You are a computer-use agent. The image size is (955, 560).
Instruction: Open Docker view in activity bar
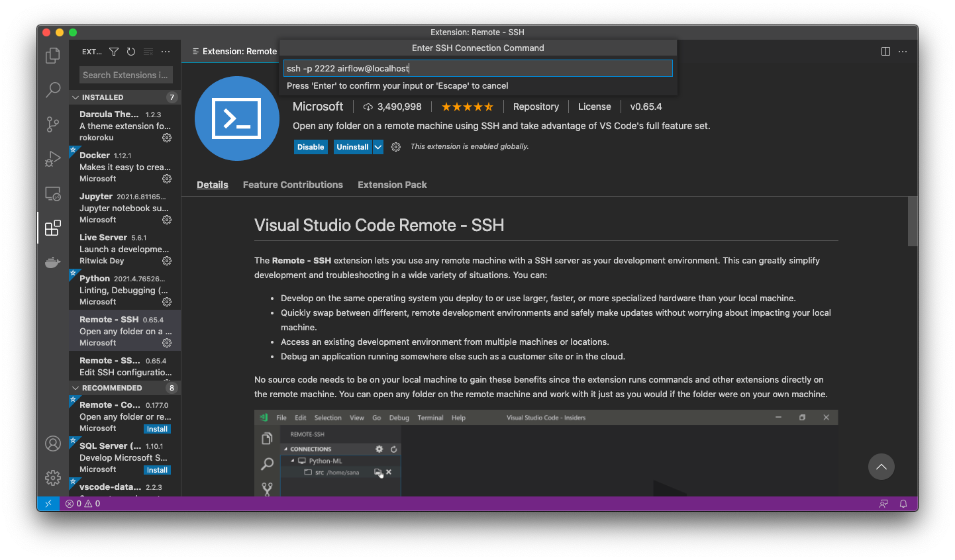(x=53, y=263)
